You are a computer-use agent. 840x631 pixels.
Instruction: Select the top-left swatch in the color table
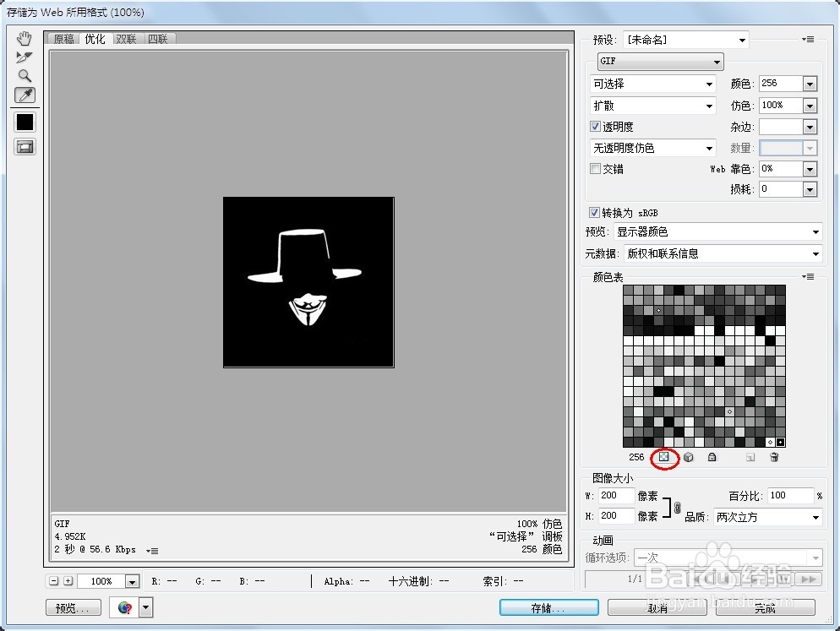[x=628, y=290]
